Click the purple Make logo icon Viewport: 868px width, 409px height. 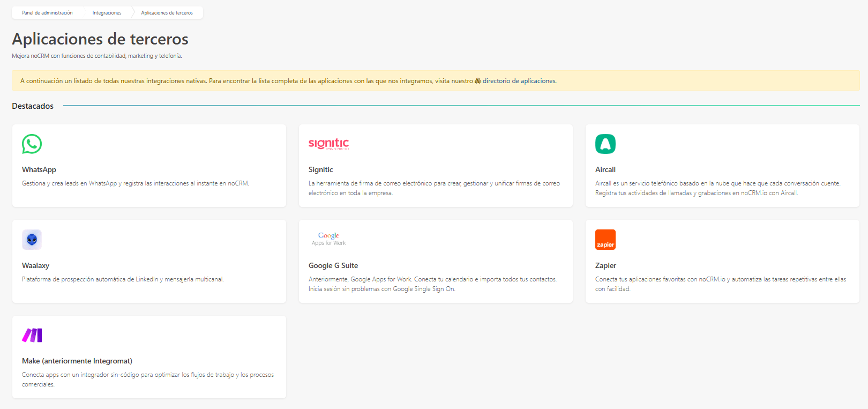32,335
